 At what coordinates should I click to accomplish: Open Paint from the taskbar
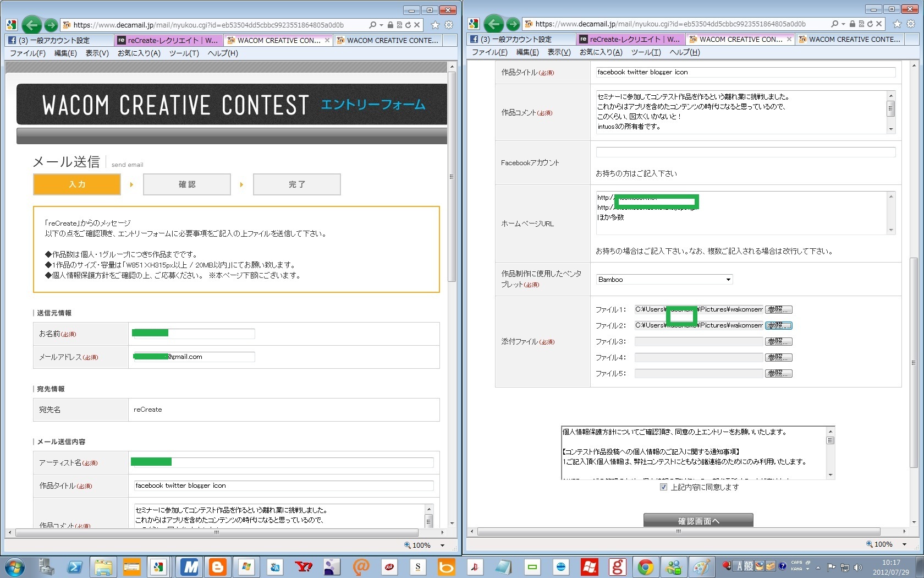tap(702, 567)
